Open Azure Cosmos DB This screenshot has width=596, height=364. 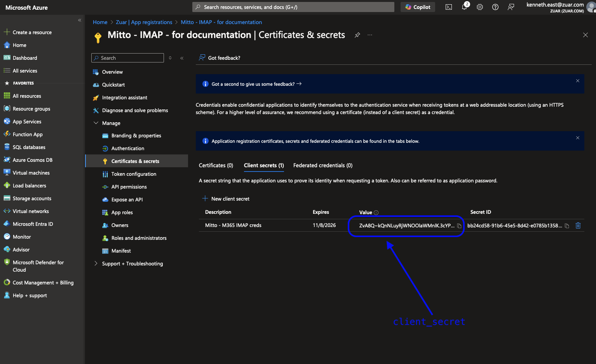(x=33, y=160)
